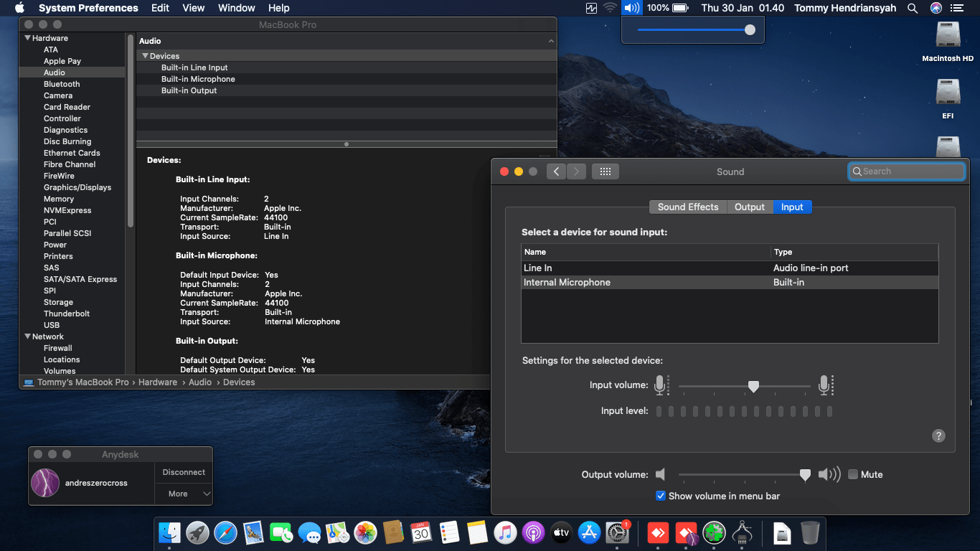Collapse the Hardware section in sidebar
This screenshot has height=551, width=980.
(28, 38)
